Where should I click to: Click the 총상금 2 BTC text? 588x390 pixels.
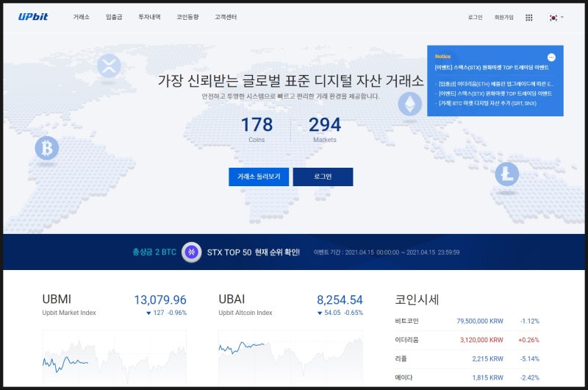pos(154,252)
